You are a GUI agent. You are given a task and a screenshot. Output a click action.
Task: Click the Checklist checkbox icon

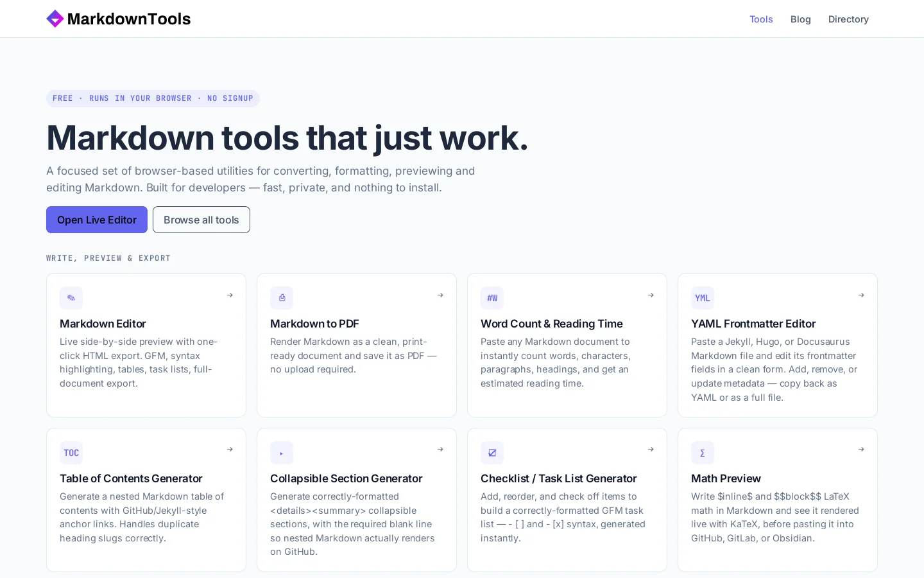[492, 453]
